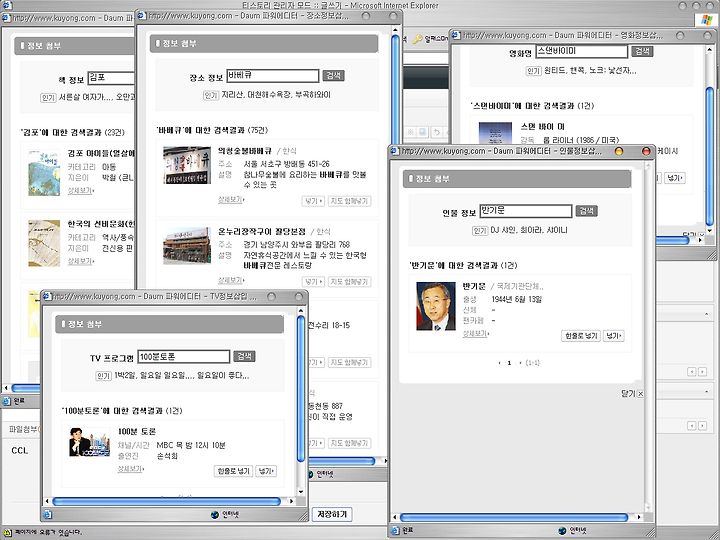Screen dimensions: 720x540
Task: Open 상세보기 link for 한국의 선비문화 book
Action: (81, 261)
